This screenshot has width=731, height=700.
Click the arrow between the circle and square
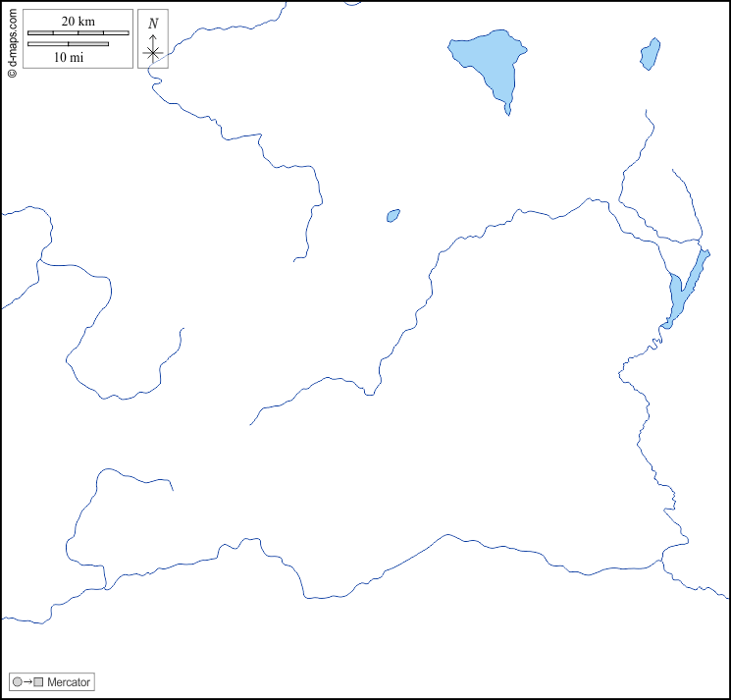(27, 682)
